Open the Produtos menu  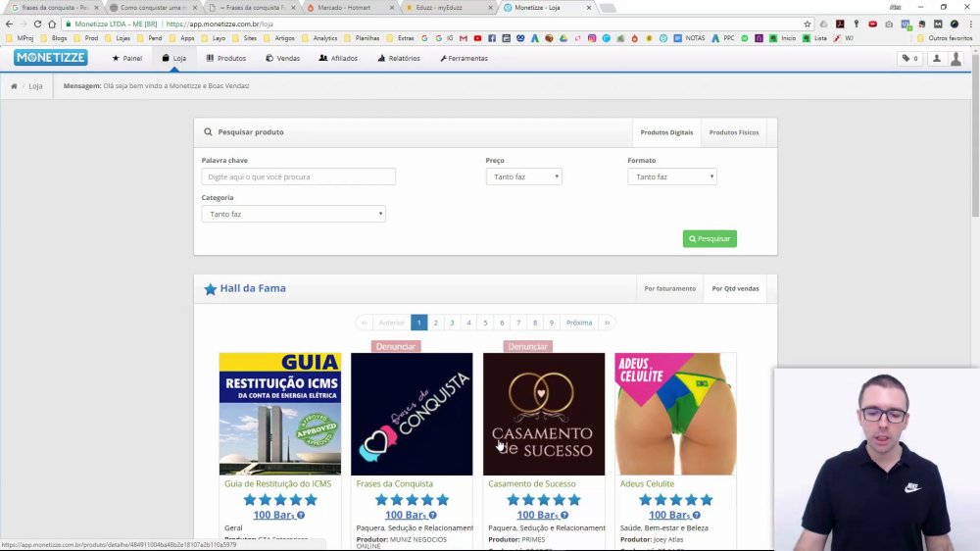[225, 58]
